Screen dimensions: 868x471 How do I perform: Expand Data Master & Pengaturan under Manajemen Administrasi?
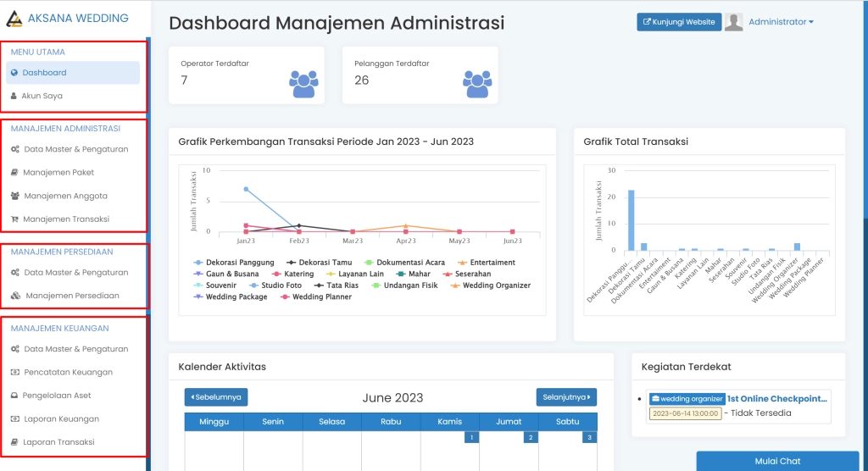pyautogui.click(x=75, y=149)
